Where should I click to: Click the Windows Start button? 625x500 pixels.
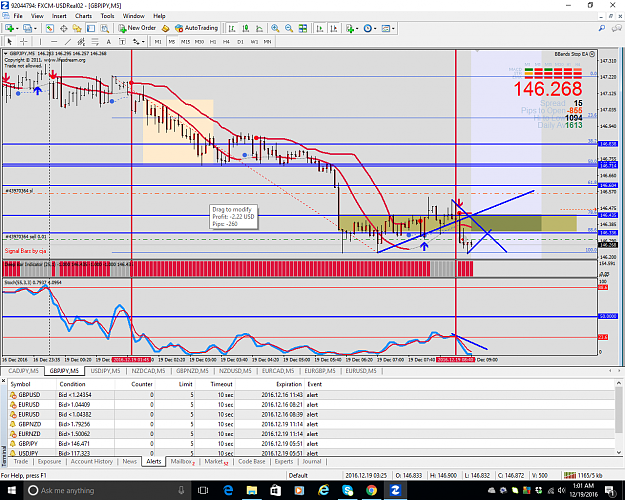pos(11,490)
